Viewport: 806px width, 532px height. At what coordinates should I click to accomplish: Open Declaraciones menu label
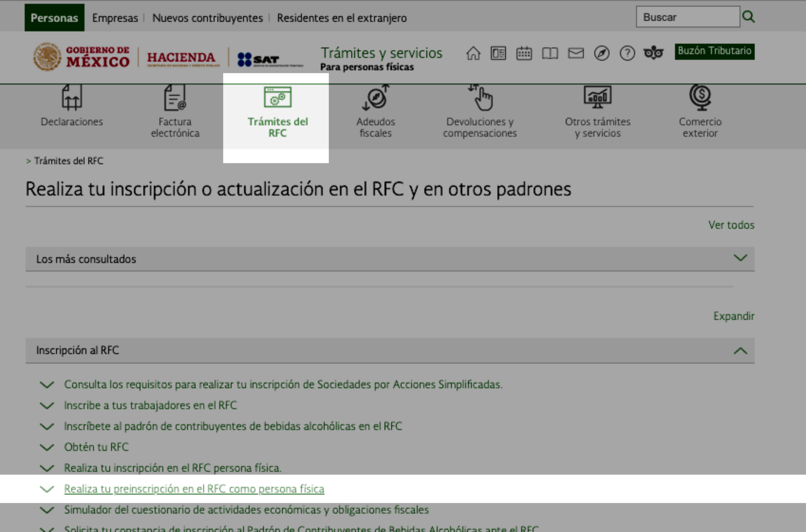(72, 121)
